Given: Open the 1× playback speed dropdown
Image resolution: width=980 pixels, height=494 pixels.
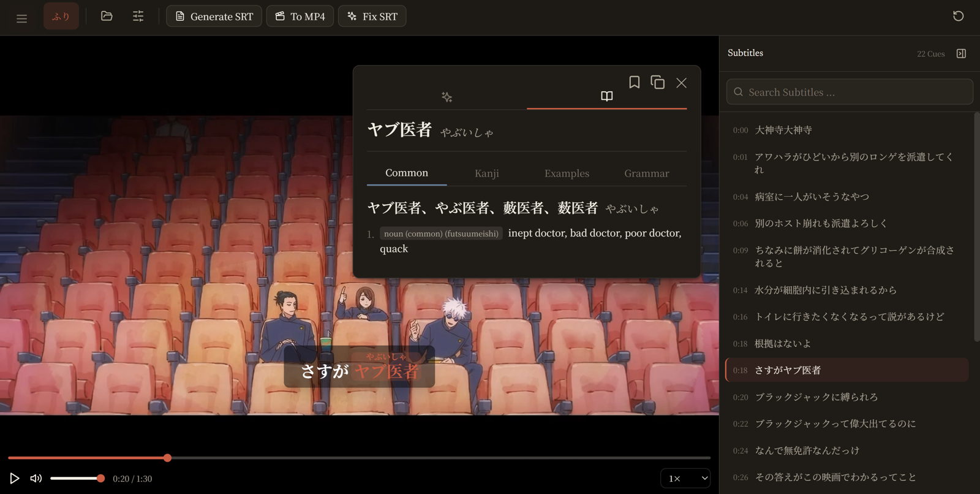Looking at the screenshot, I should [x=685, y=478].
